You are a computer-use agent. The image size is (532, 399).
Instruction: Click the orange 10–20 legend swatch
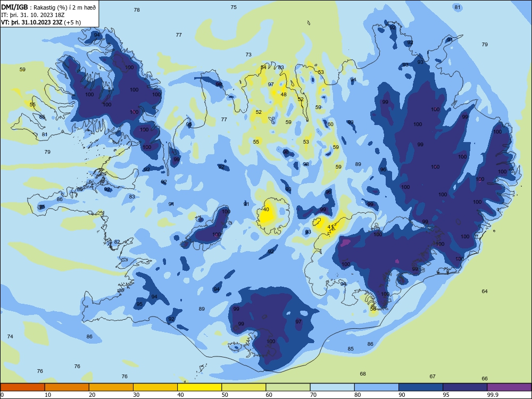(x=67, y=387)
